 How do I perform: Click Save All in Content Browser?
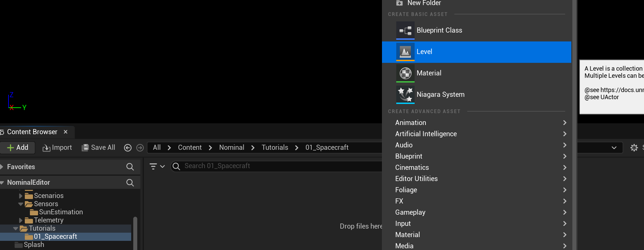click(x=99, y=147)
